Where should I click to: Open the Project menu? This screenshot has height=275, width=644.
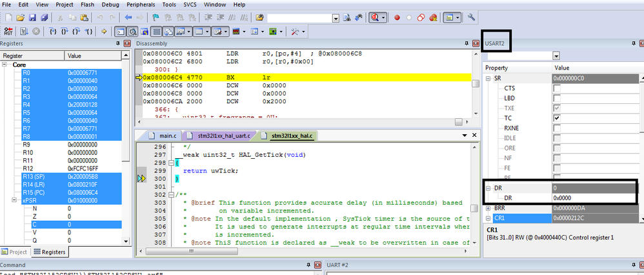tap(64, 5)
